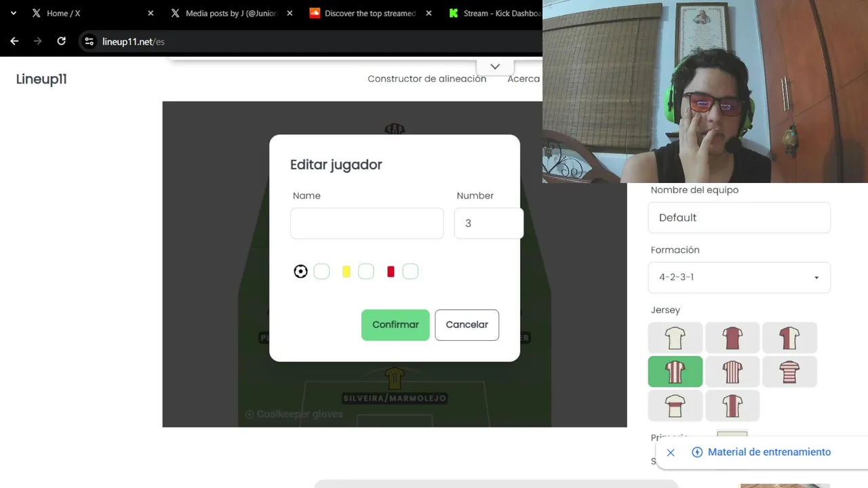The height and width of the screenshot is (488, 868).
Task: Select the highlighted wide-striped jersey style
Action: pos(675,371)
